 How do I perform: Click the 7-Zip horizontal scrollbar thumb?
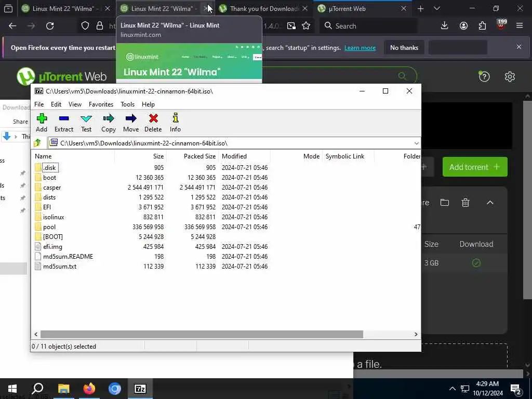pos(202,334)
